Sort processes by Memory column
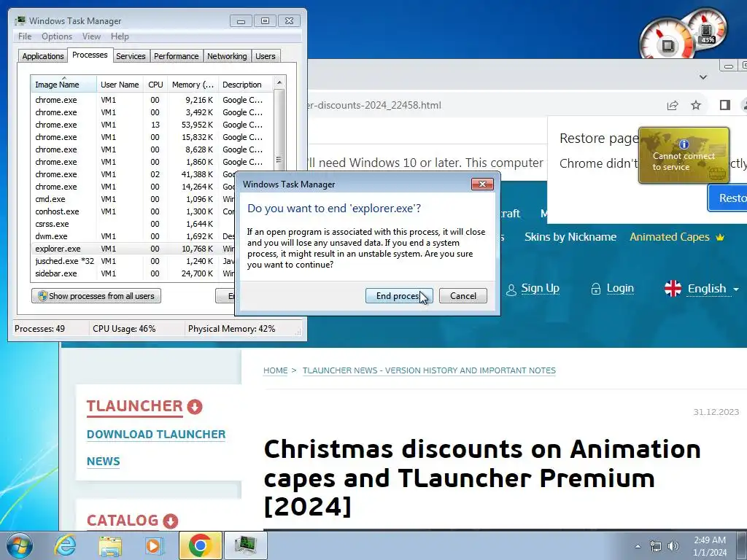Image resolution: width=747 pixels, height=560 pixels. pos(193,85)
